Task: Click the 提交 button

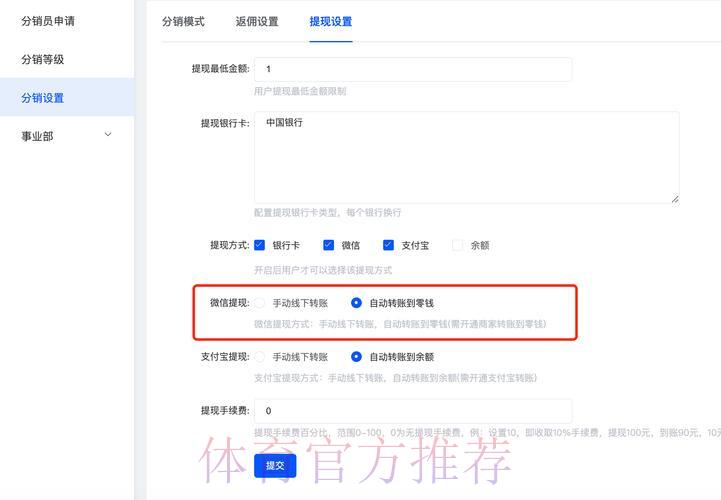Action: tap(275, 466)
